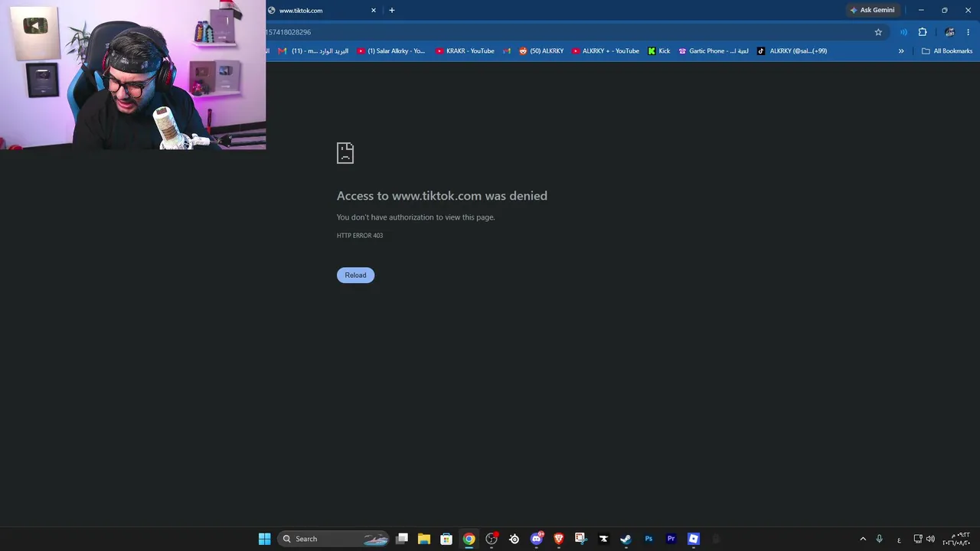Close the www.tiktok.com tab
The width and height of the screenshot is (980, 551).
374,10
